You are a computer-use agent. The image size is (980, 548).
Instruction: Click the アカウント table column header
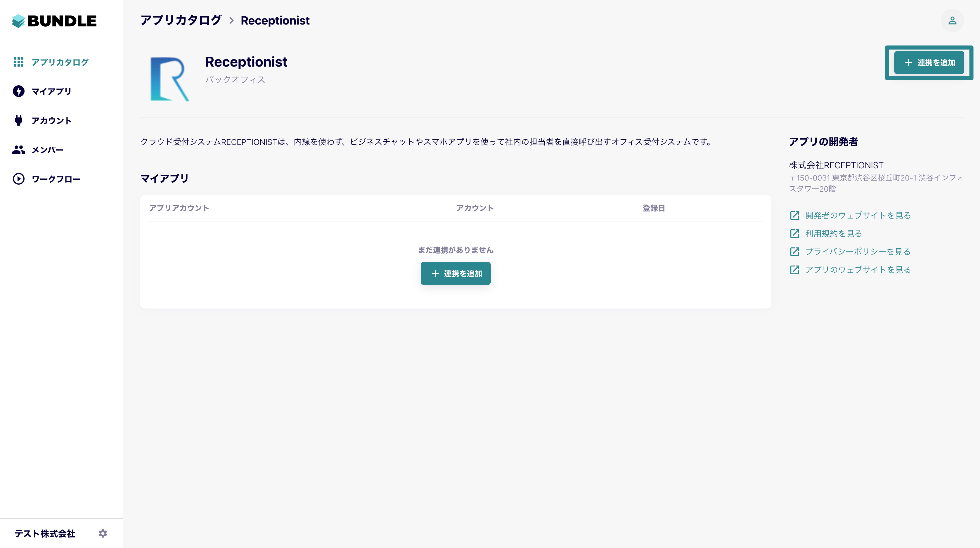tap(475, 208)
